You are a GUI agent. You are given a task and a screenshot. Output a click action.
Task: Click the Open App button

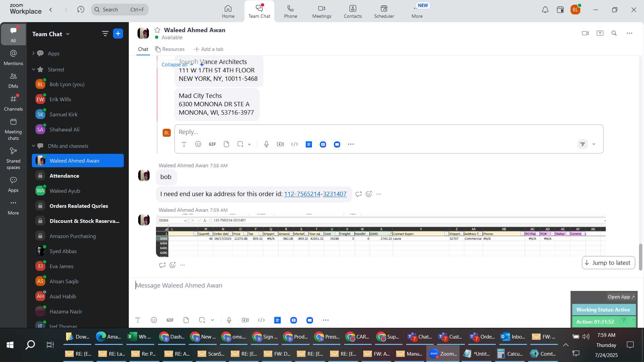(x=621, y=297)
